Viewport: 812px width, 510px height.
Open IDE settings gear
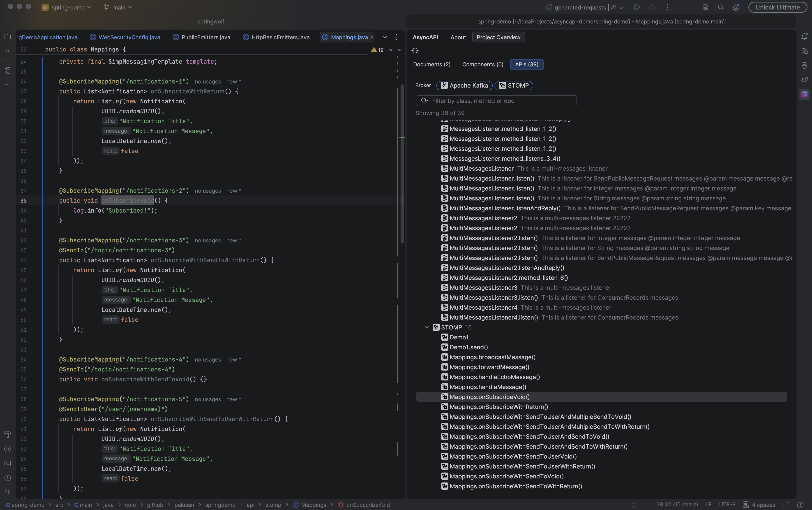(736, 7)
